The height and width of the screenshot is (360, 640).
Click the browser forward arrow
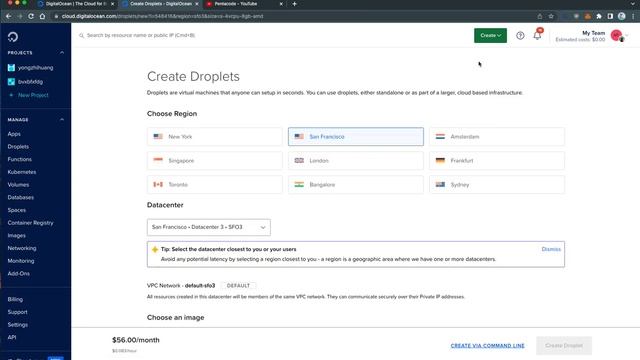[x=20, y=16]
